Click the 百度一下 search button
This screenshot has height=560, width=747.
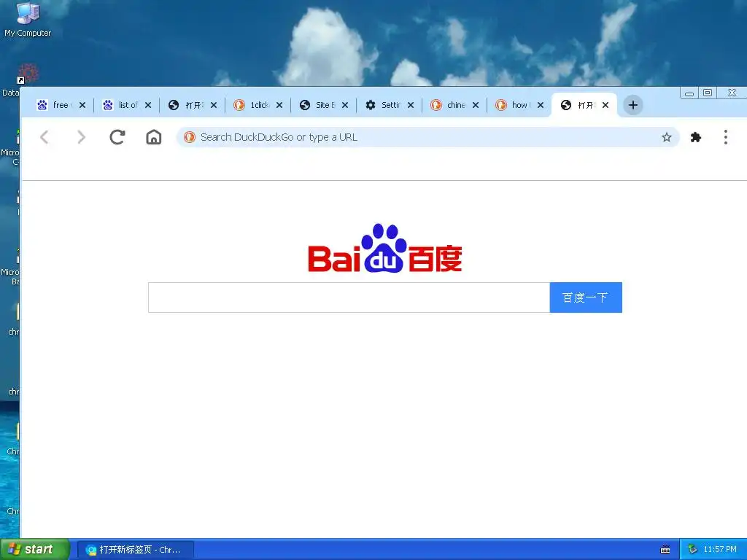[586, 297]
